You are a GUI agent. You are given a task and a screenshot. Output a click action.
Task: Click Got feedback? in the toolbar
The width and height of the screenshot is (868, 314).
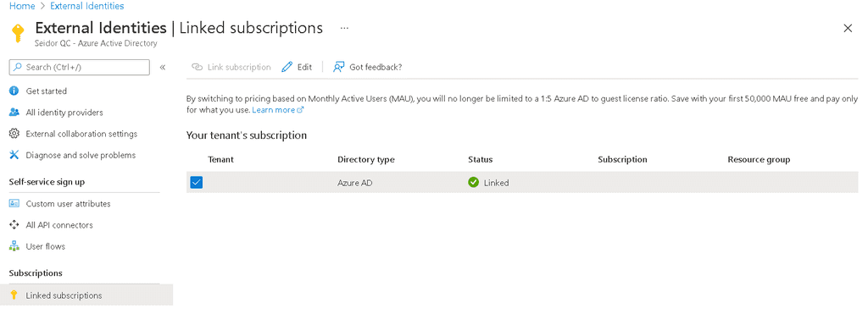click(x=367, y=67)
